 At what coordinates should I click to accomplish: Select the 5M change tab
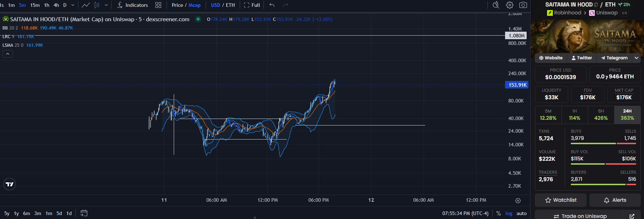click(x=548, y=115)
